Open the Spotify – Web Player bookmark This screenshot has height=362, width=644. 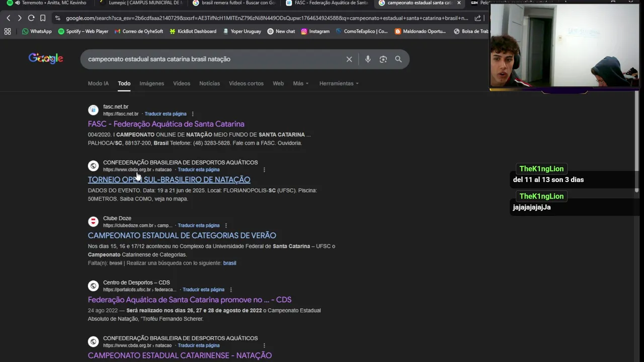click(x=83, y=31)
